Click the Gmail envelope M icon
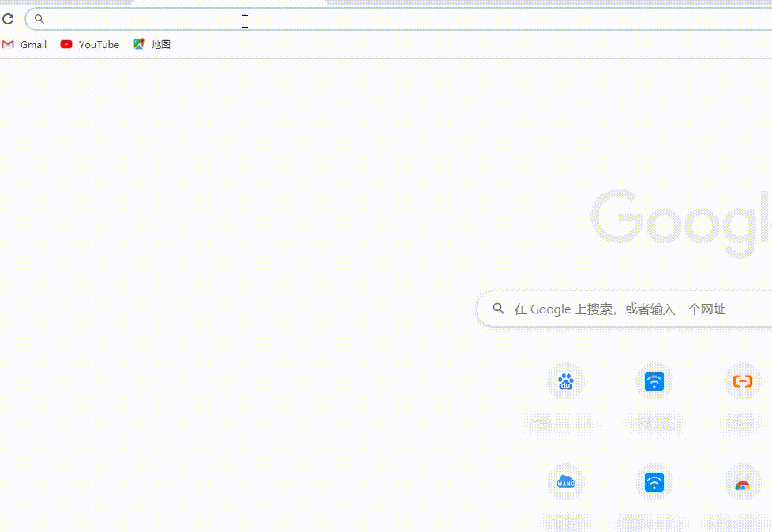This screenshot has height=532, width=772. [x=8, y=45]
